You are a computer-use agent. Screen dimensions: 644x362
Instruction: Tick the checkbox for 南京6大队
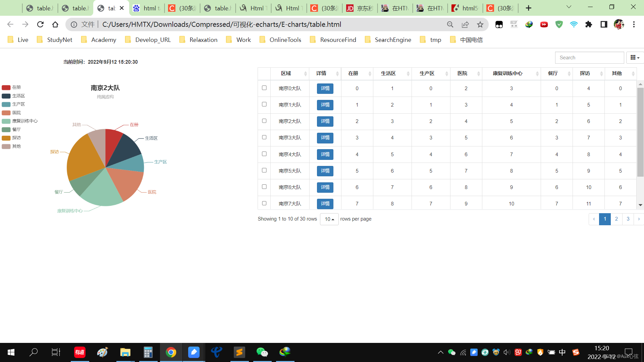click(264, 187)
